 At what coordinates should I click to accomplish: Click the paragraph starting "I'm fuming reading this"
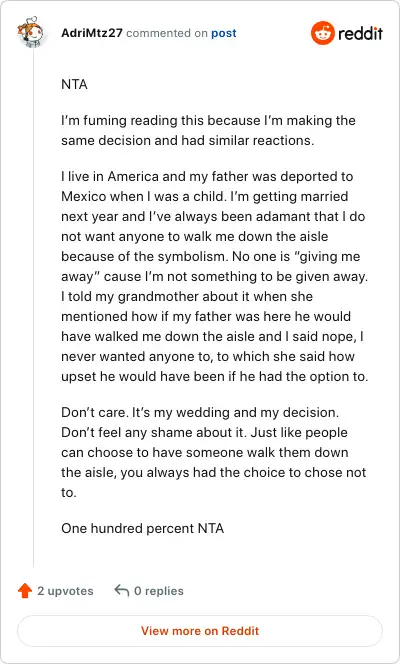click(x=208, y=130)
